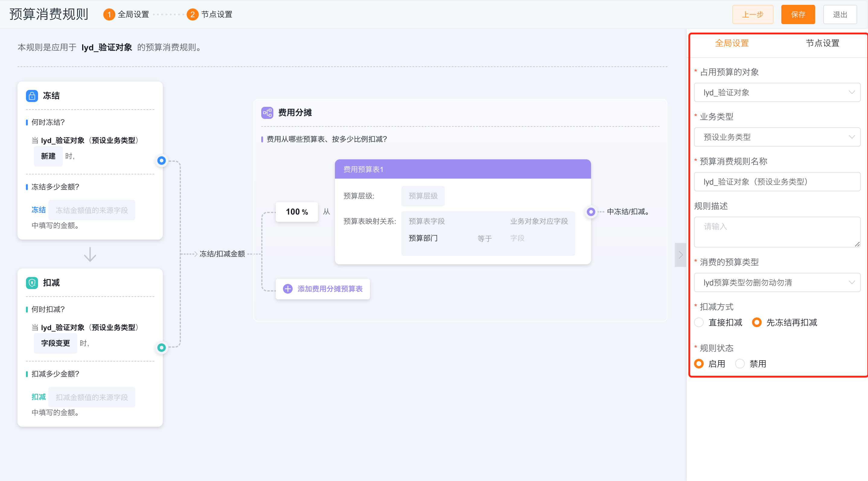Click the 等于 operator text
The width and height of the screenshot is (868, 481).
click(x=484, y=239)
